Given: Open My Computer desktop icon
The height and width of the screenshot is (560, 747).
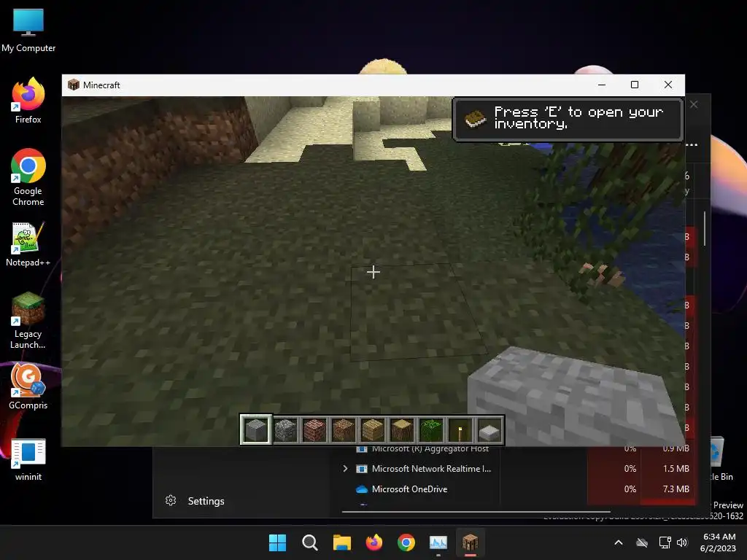Looking at the screenshot, I should pos(28,31).
